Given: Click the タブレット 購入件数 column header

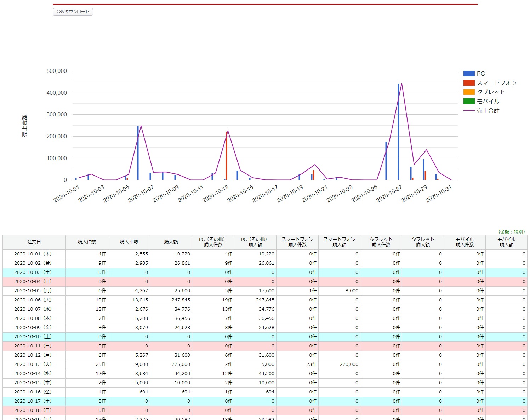Looking at the screenshot, I should pos(381,242).
